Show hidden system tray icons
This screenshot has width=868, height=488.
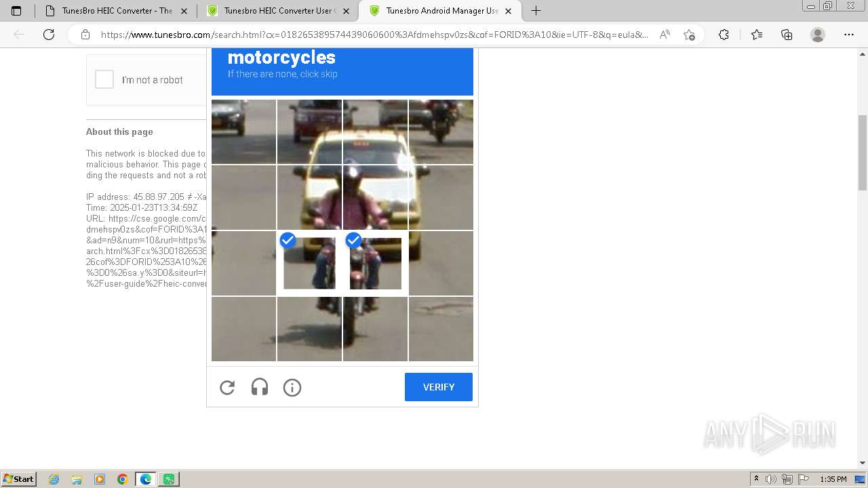[756, 479]
